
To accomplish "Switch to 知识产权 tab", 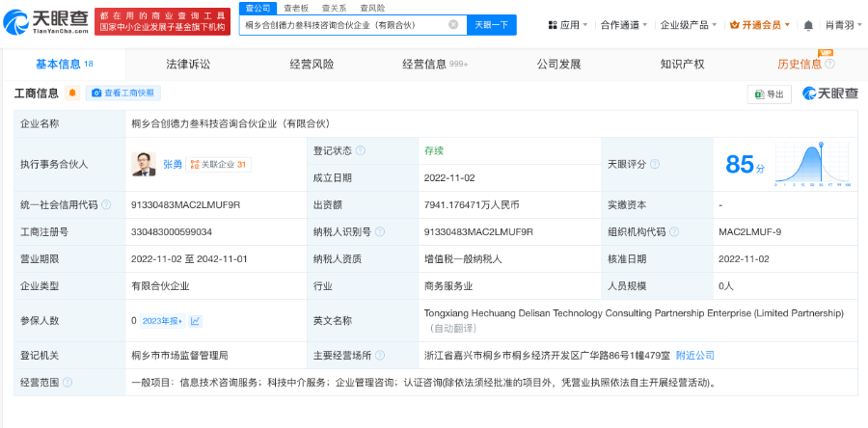I will coord(682,65).
